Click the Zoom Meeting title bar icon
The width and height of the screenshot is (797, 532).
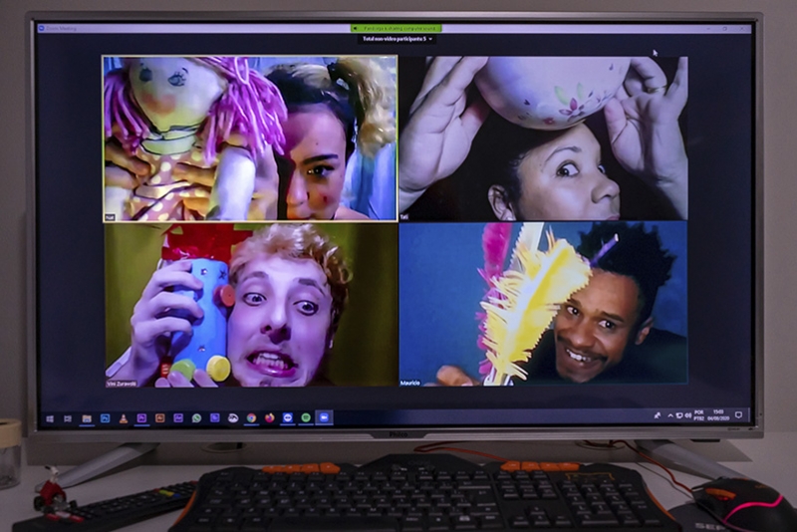[x=42, y=29]
